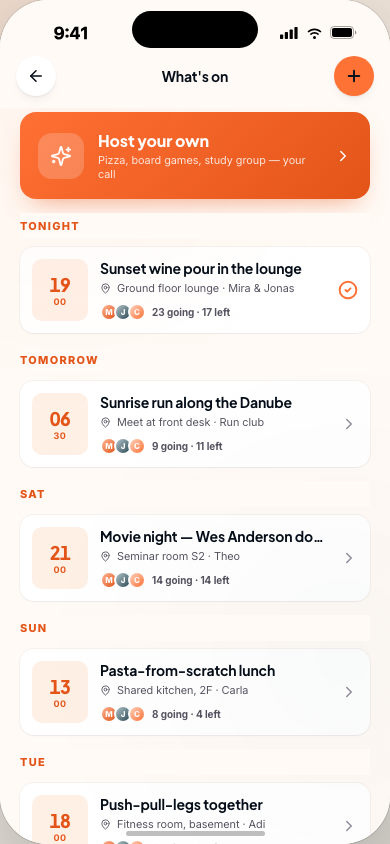Open the Sunset wine pour in the lounge title
The width and height of the screenshot is (390, 844).
tap(201, 269)
